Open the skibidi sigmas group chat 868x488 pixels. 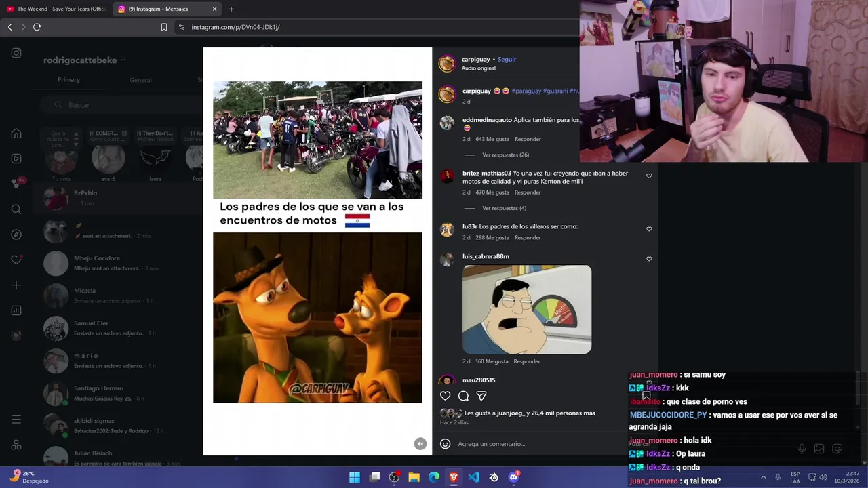click(119, 426)
